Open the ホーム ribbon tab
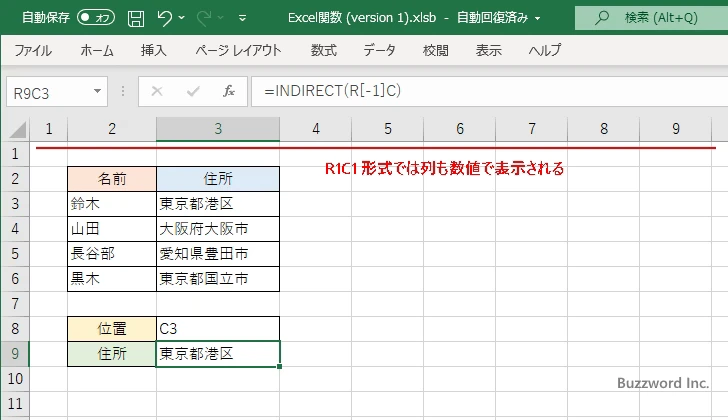Image resolution: width=728 pixels, height=420 pixels. [x=97, y=50]
